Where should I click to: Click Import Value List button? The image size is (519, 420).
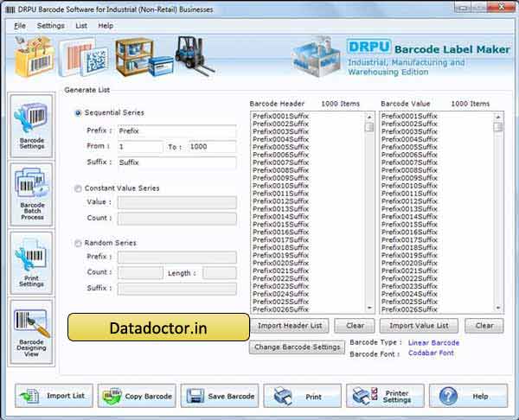pos(419,326)
